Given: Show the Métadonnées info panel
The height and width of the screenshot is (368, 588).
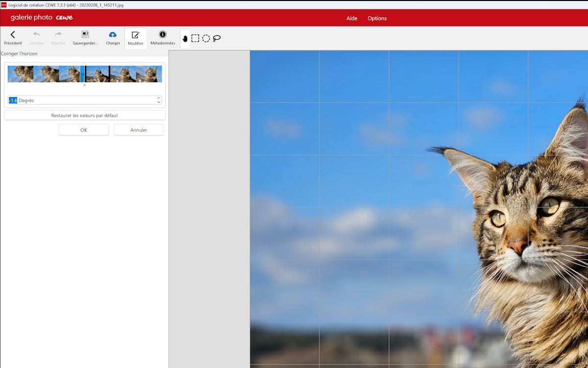Looking at the screenshot, I should [x=163, y=37].
